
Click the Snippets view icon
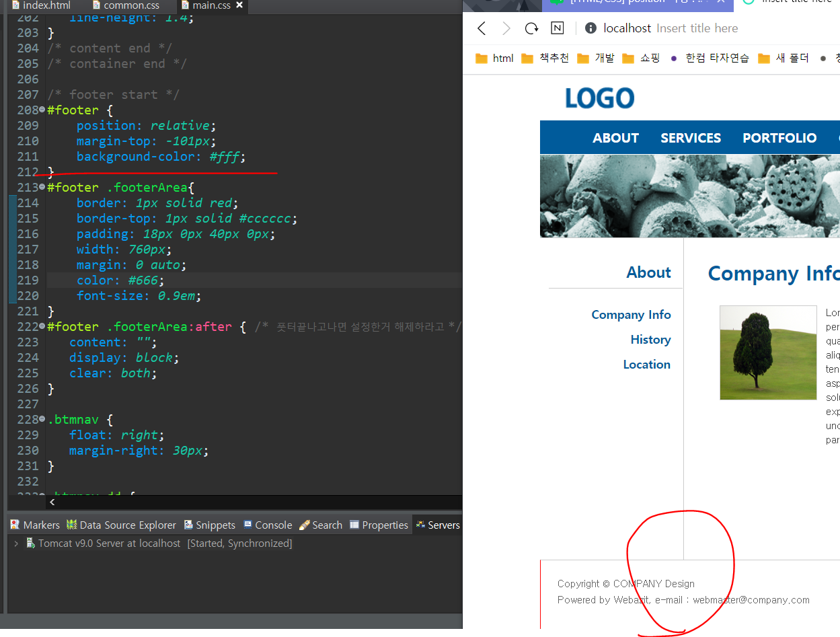pyautogui.click(x=188, y=525)
